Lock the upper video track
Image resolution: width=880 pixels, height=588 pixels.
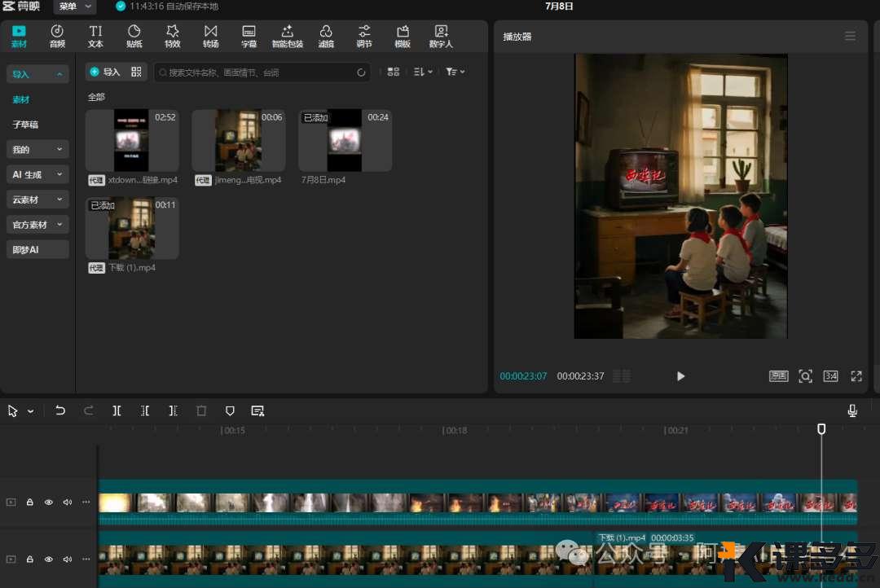30,502
